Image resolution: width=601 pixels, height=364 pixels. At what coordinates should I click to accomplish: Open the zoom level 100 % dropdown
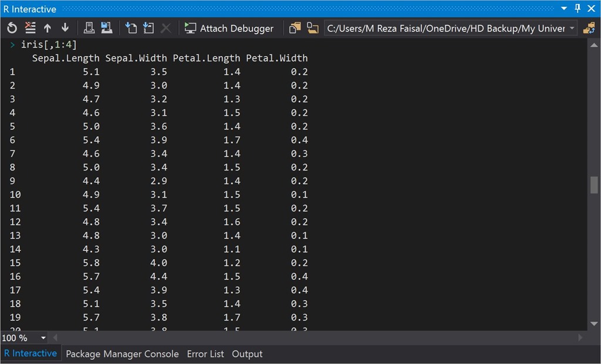[43, 338]
